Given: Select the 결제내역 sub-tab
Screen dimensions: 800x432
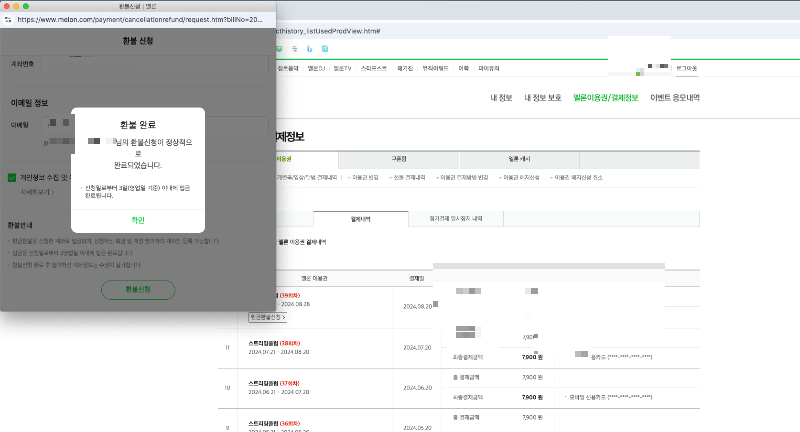Looking at the screenshot, I should [x=361, y=219].
